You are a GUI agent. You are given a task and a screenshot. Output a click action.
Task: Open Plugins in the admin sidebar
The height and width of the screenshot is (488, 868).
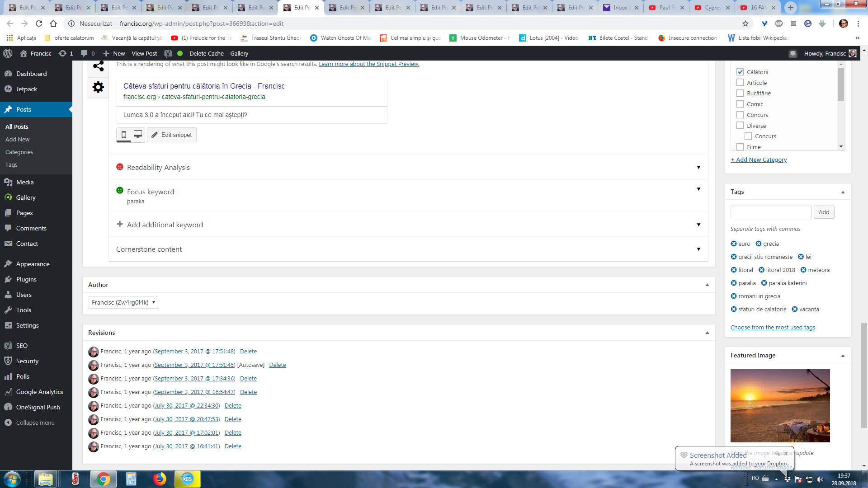pyautogui.click(x=26, y=279)
